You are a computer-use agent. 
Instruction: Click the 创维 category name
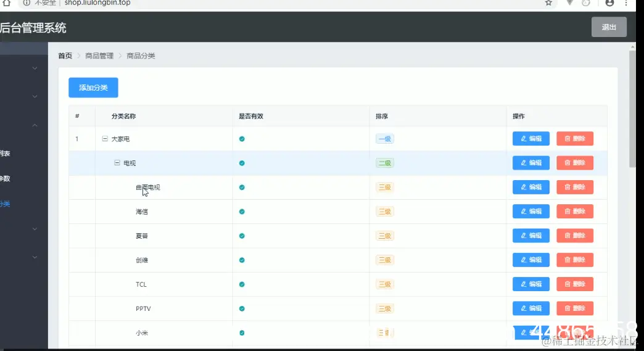[x=142, y=260]
